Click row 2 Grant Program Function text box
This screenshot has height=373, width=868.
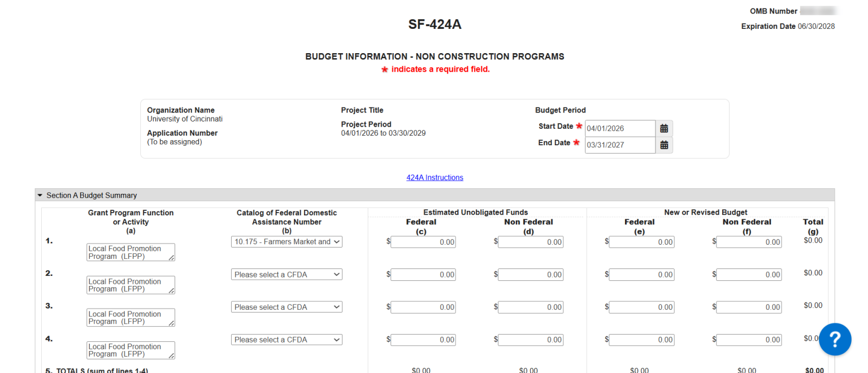click(x=130, y=285)
